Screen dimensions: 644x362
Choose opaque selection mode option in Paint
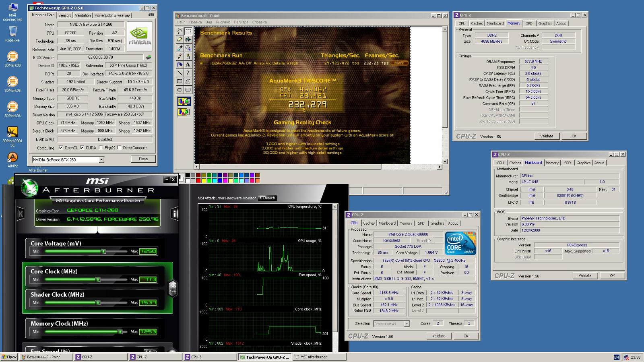click(x=184, y=101)
